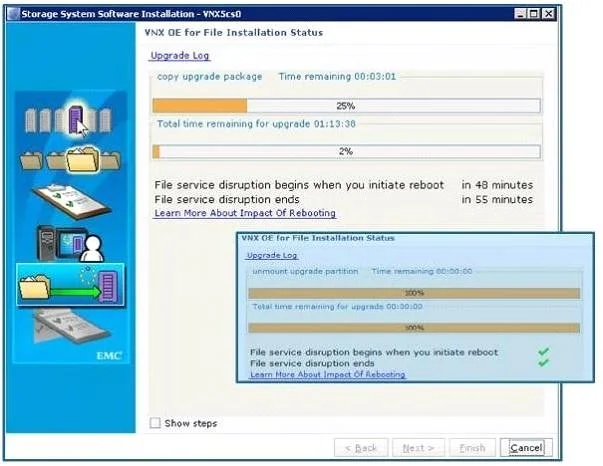Enable the Show steps checkbox
Screen dimensions: 603x466
(155, 423)
